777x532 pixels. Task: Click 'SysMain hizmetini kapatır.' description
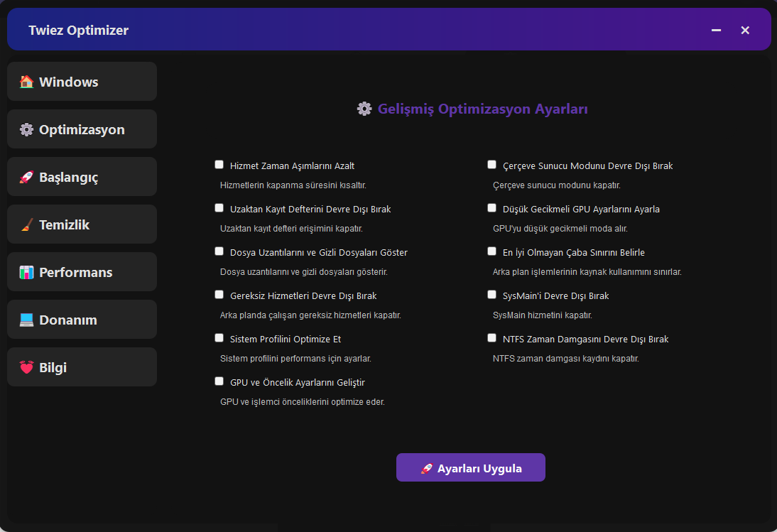[x=542, y=315]
